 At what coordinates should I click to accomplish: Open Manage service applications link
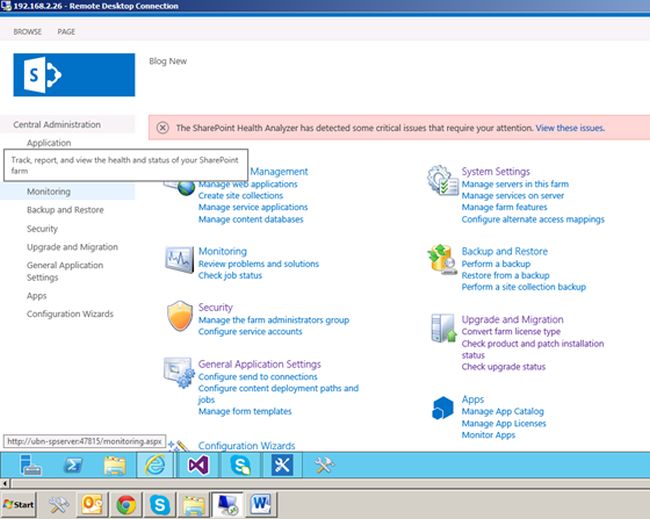253,207
